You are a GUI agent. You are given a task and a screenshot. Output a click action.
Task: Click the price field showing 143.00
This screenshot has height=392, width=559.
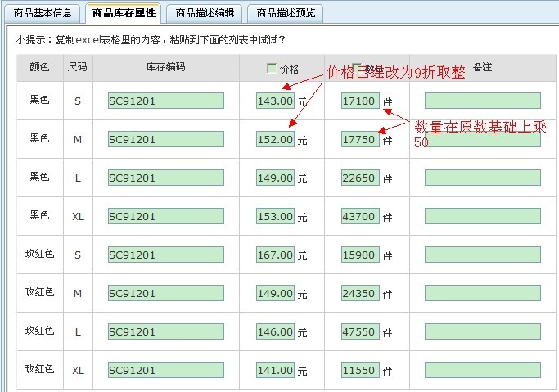(x=275, y=101)
